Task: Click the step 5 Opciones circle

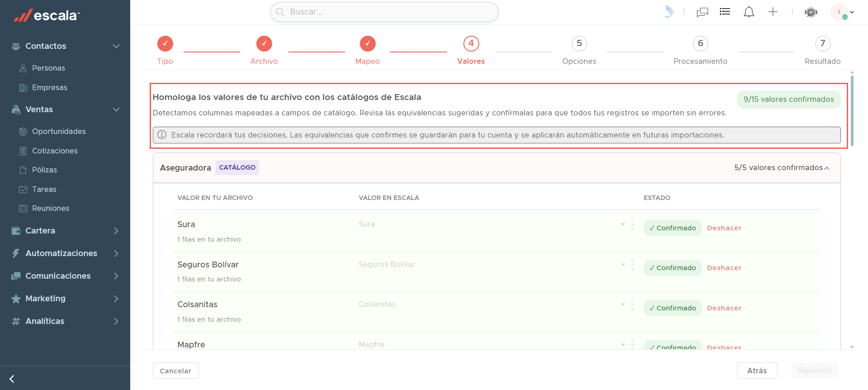Action: coord(579,43)
